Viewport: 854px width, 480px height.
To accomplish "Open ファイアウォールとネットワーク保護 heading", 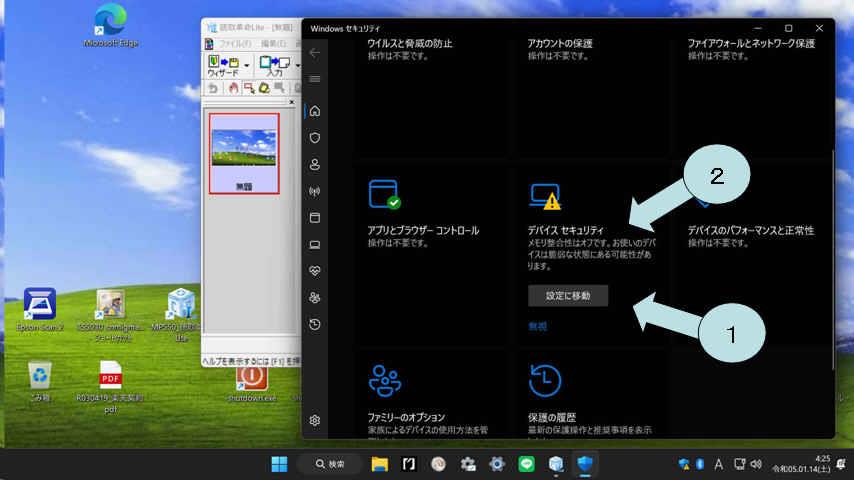I will tap(751, 44).
